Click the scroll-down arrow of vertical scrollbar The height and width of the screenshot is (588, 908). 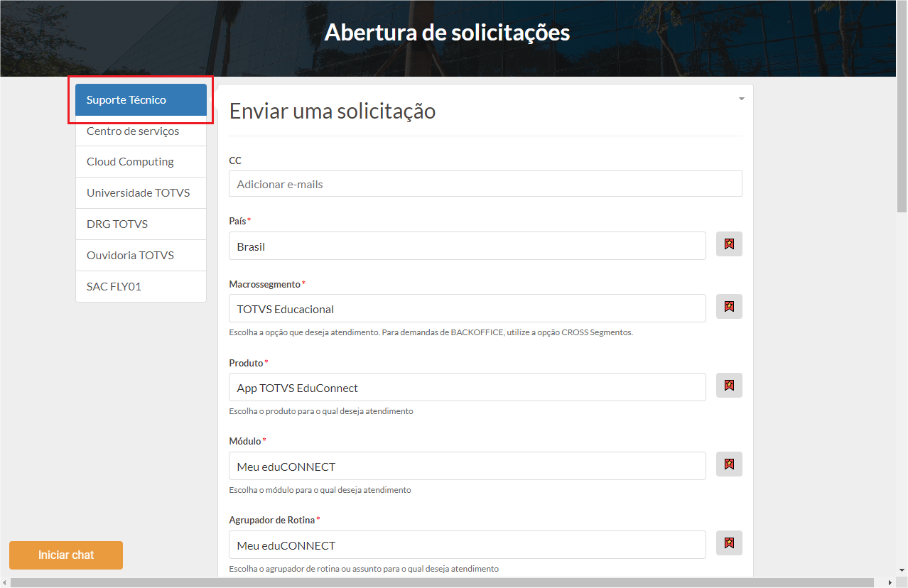[902, 570]
